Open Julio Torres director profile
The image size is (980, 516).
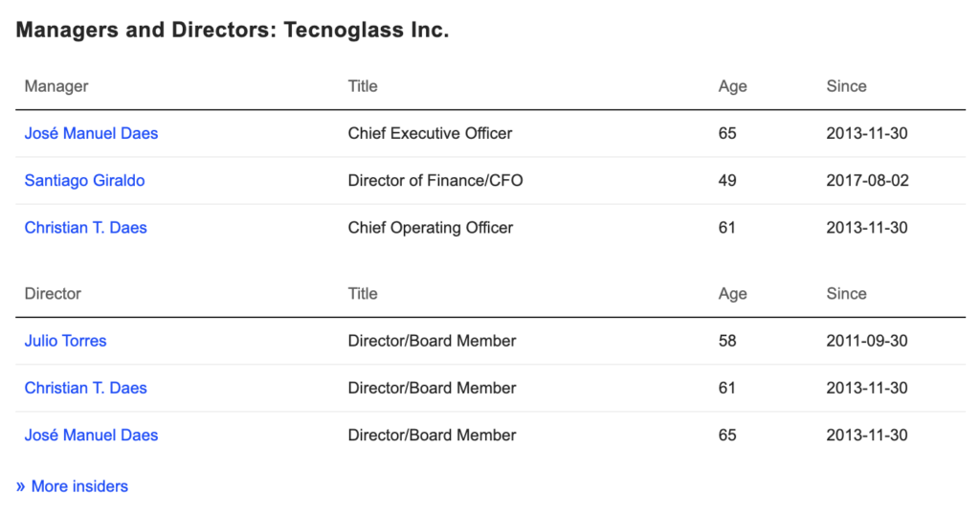point(65,341)
